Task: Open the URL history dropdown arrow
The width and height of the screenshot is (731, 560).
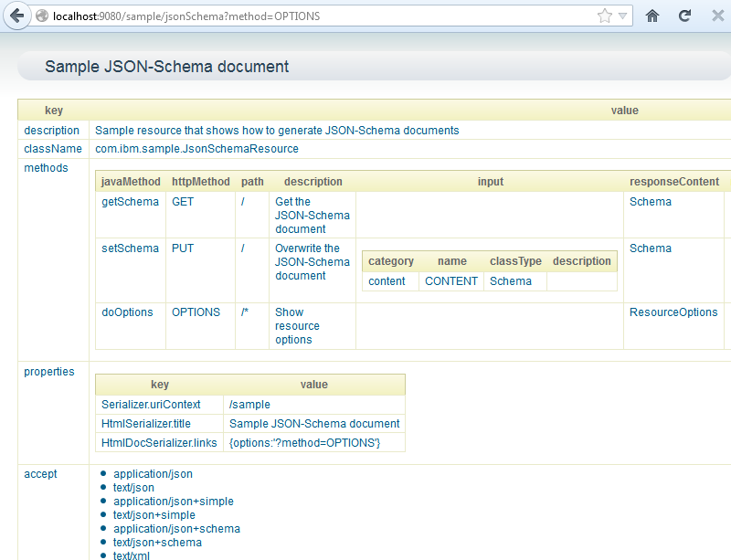Action: [x=623, y=16]
